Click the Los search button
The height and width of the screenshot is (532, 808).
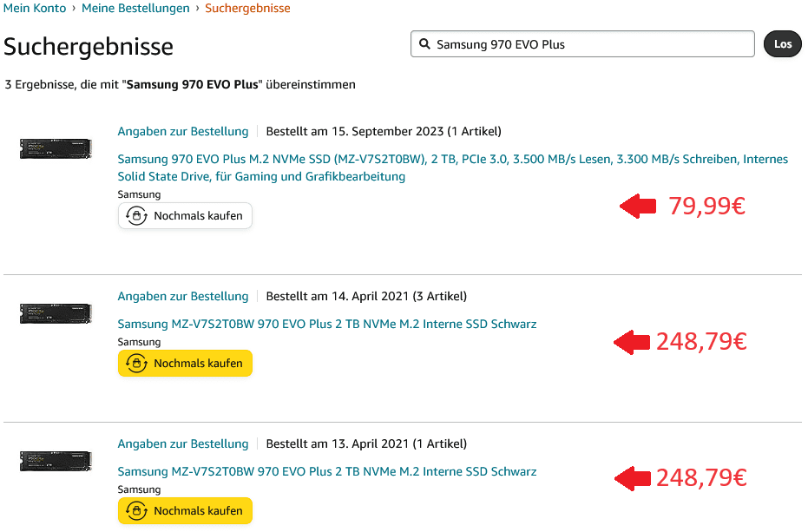[782, 43]
